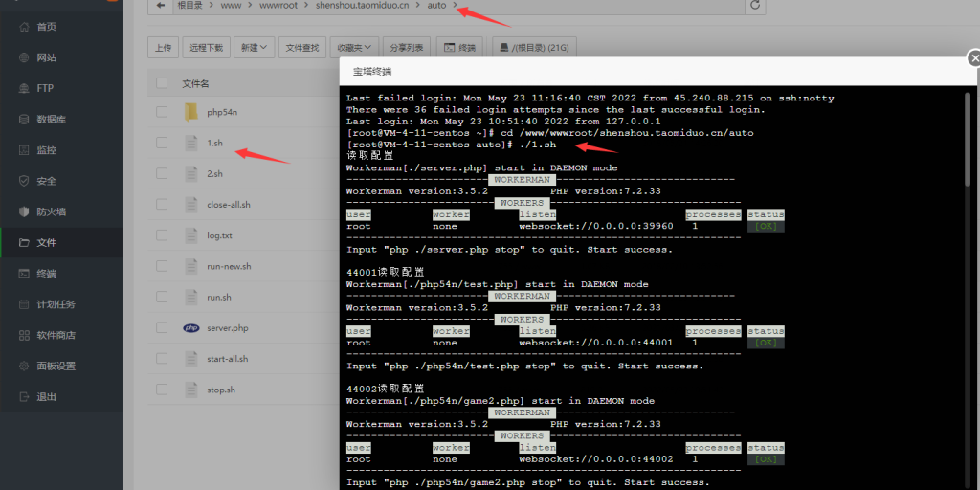Tick the checkbox for 1.sh
This screenshot has width=980, height=490.
pos(162,143)
